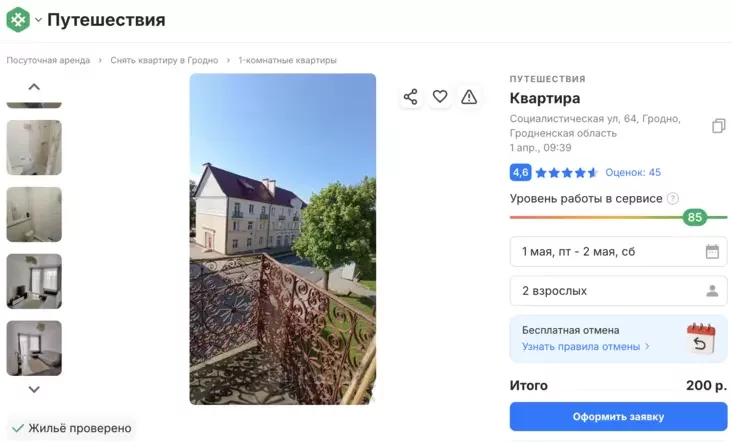Click the green site logo icon
The height and width of the screenshot is (442, 732).
(x=18, y=20)
